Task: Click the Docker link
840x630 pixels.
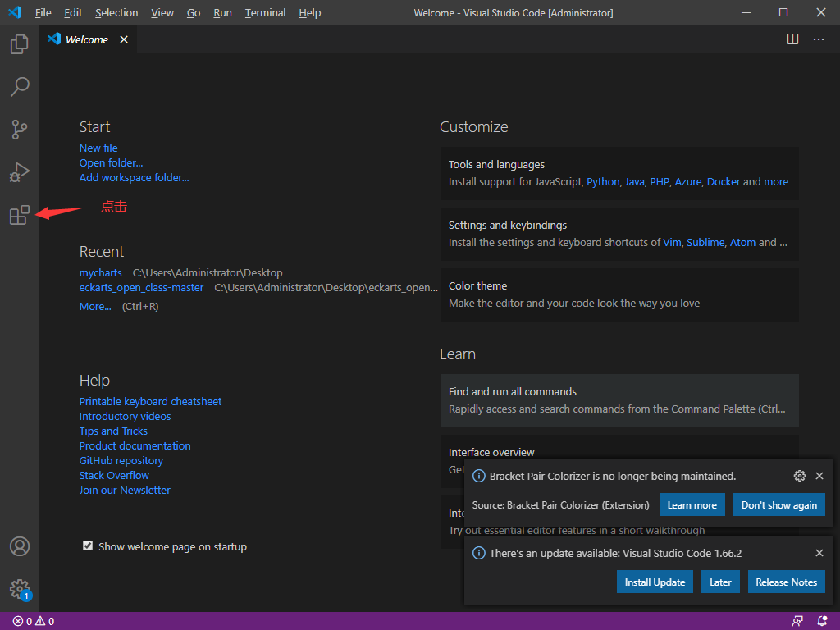Action: coord(724,181)
